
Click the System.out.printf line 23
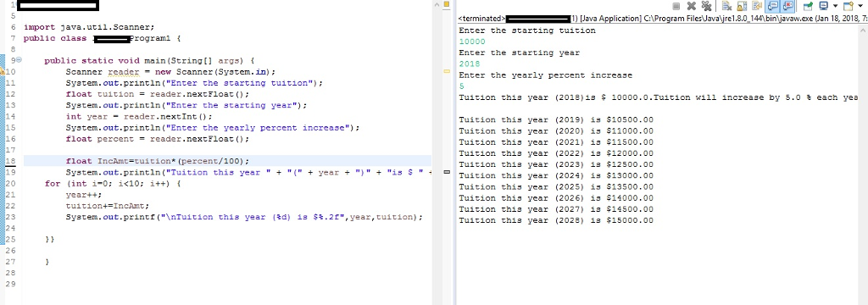pyautogui.click(x=243, y=217)
